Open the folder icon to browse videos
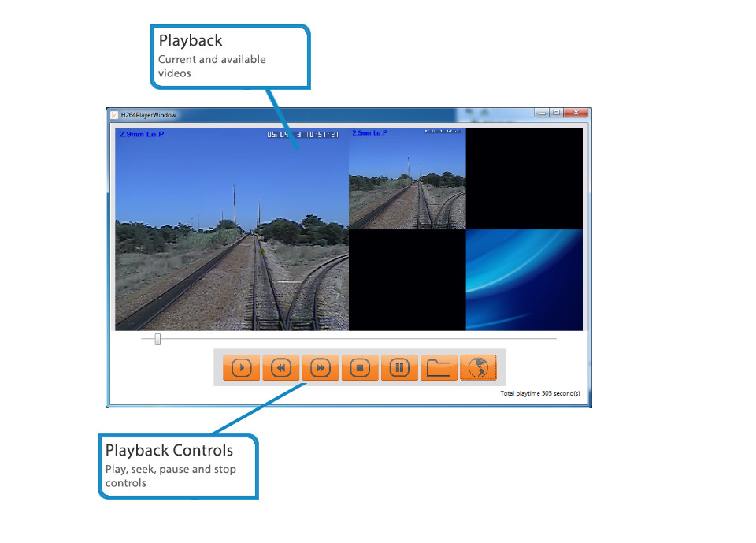Image resolution: width=756 pixels, height=543 pixels. click(439, 368)
